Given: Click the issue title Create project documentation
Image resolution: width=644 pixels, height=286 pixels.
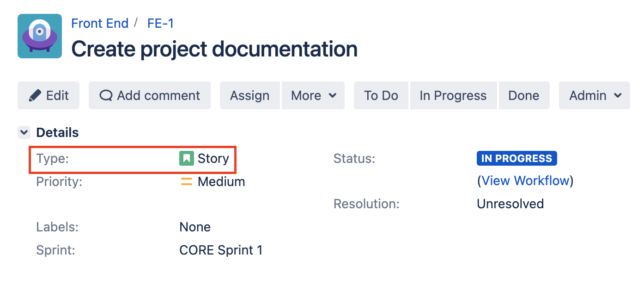Looking at the screenshot, I should tap(214, 49).
